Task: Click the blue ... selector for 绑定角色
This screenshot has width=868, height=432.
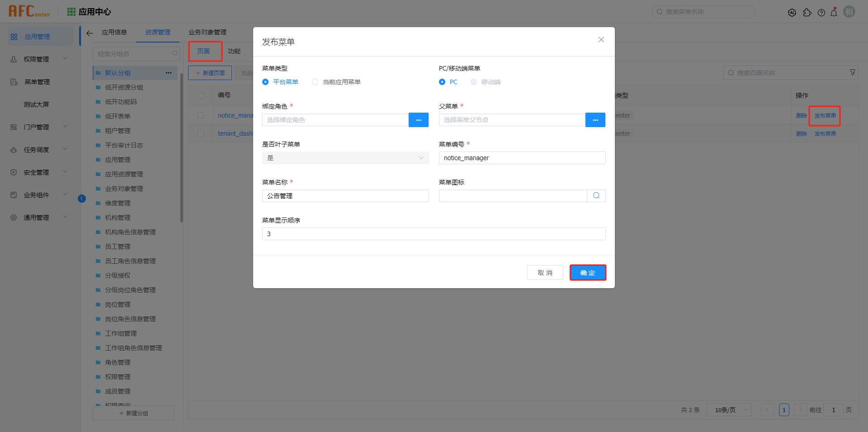Action: point(418,119)
